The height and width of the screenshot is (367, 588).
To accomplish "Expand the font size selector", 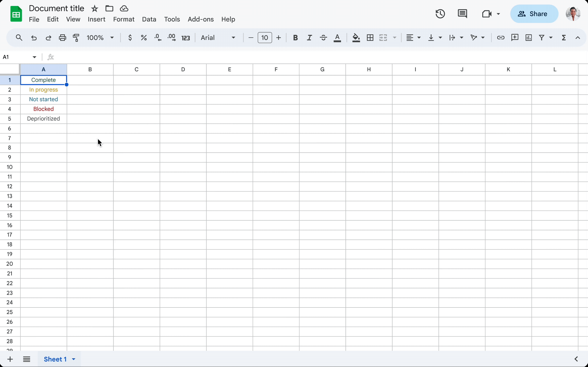I will point(264,38).
